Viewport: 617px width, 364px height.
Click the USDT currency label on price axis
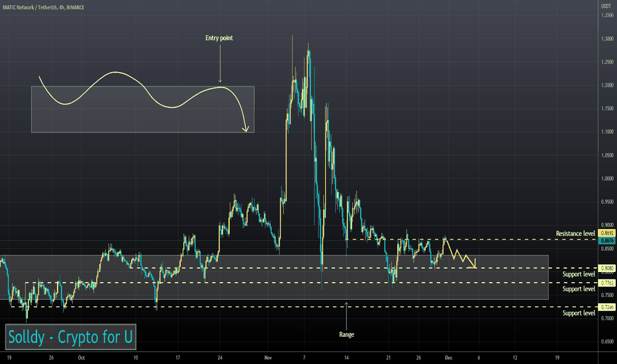606,7
